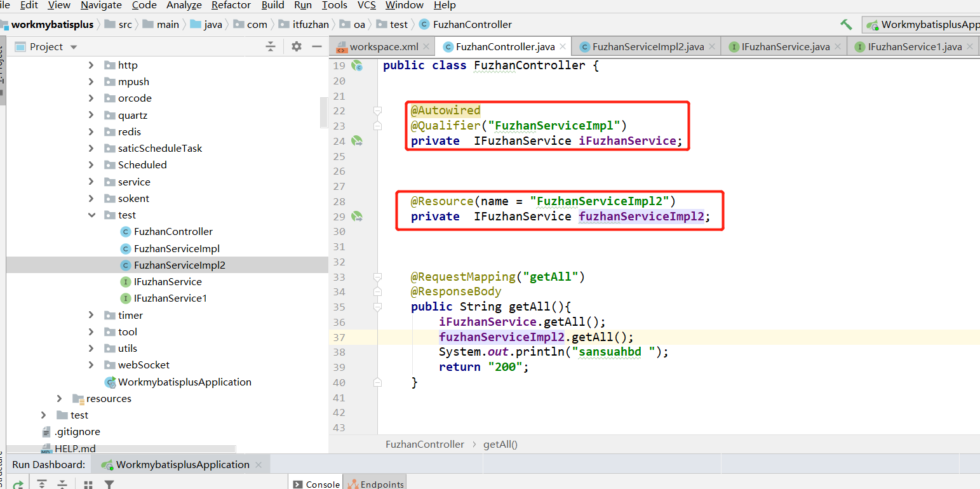
Task: Expand the http folder
Action: point(91,65)
